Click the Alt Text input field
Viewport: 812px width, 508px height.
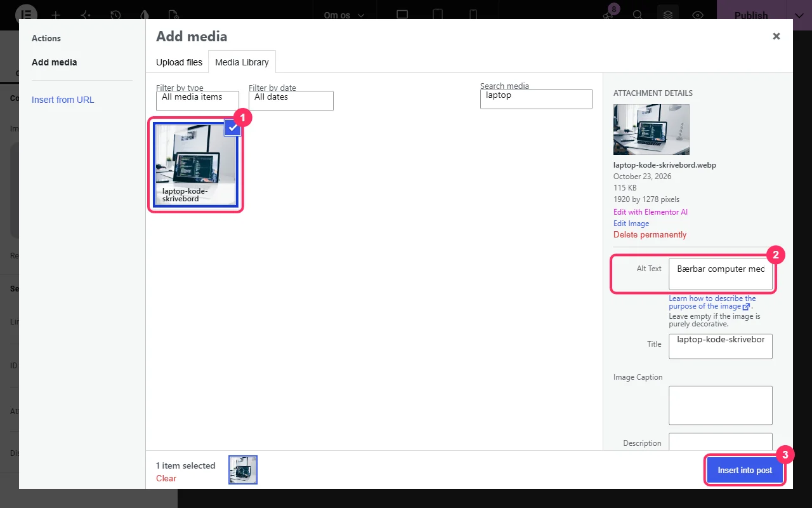(721, 274)
